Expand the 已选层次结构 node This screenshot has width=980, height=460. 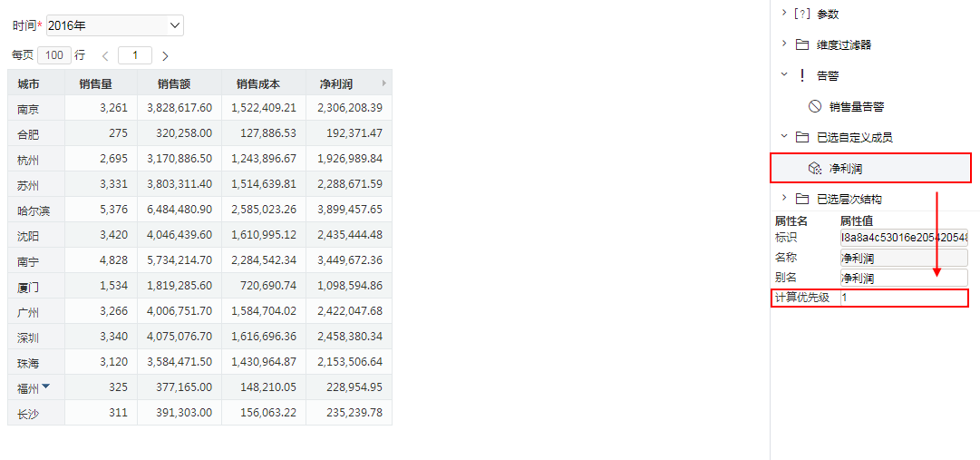pos(784,199)
